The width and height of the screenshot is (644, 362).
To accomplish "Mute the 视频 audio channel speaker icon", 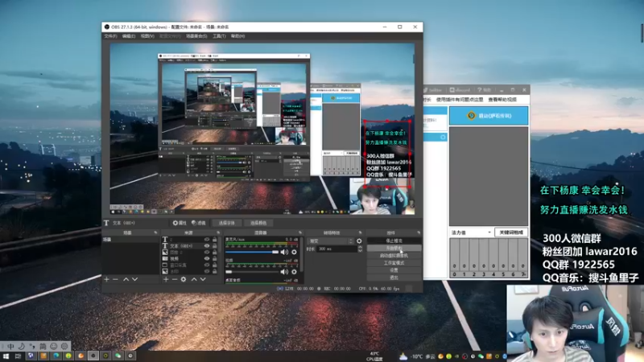I will pos(284,271).
